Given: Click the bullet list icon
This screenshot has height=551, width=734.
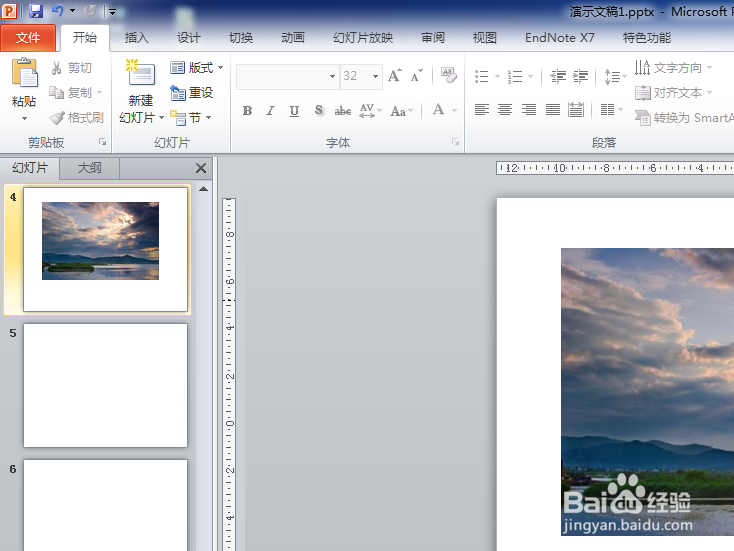Looking at the screenshot, I should click(481, 76).
